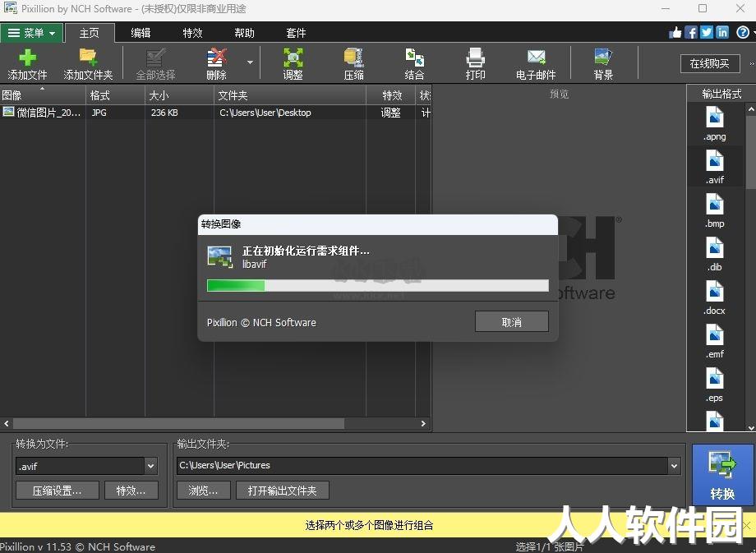Image resolution: width=756 pixels, height=553 pixels.
Task: Click the output format scroll-down arrow
Action: click(751, 427)
